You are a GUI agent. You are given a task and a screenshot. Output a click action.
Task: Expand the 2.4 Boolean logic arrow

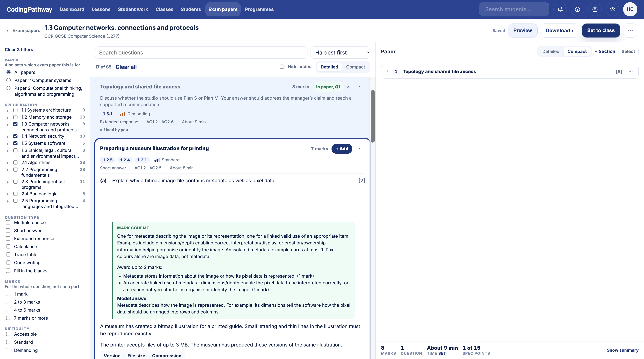tap(8, 194)
